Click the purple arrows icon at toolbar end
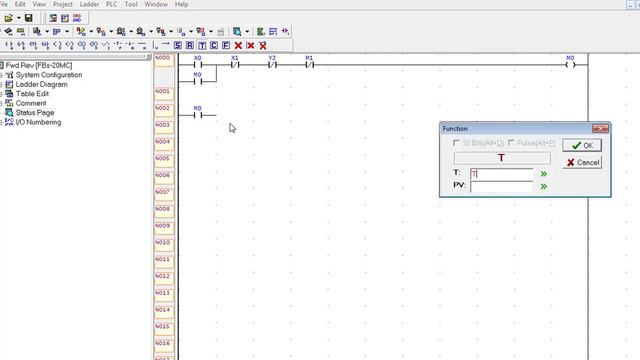640x360 pixels. pyautogui.click(x=285, y=31)
